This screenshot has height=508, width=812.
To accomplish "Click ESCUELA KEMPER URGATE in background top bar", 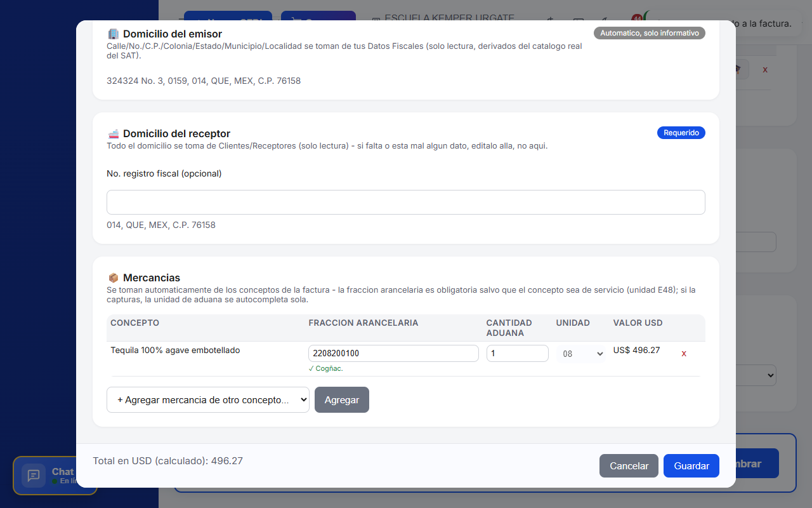I will [x=449, y=17].
